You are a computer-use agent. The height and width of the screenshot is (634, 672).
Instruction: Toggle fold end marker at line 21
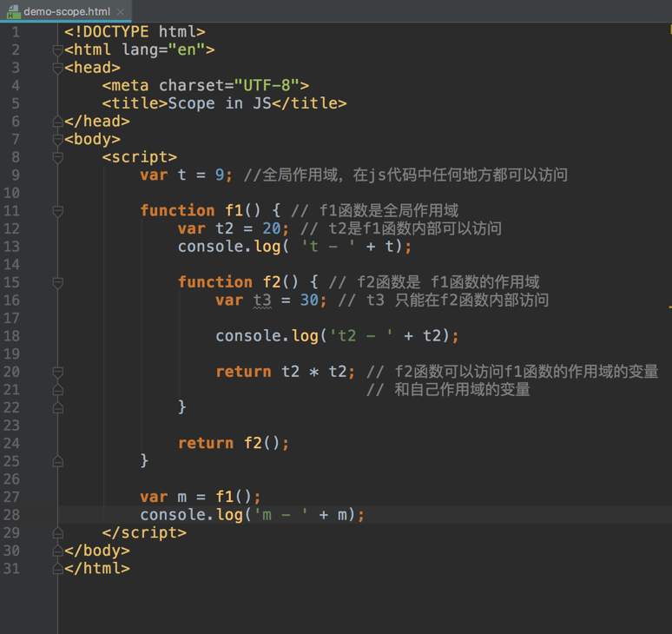[57, 390]
